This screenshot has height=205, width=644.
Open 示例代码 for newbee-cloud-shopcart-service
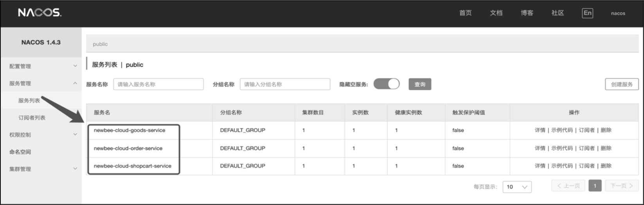[x=562, y=166]
